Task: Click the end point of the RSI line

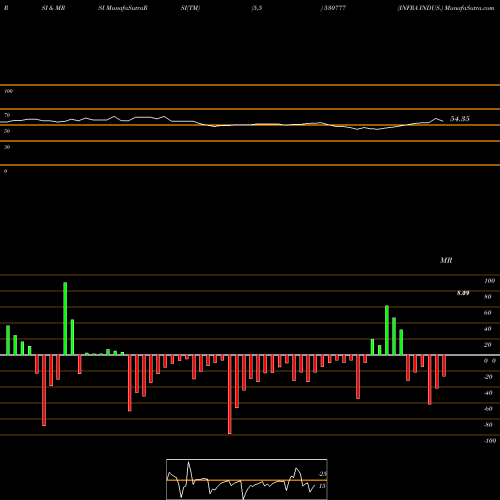Action: pos(443,121)
